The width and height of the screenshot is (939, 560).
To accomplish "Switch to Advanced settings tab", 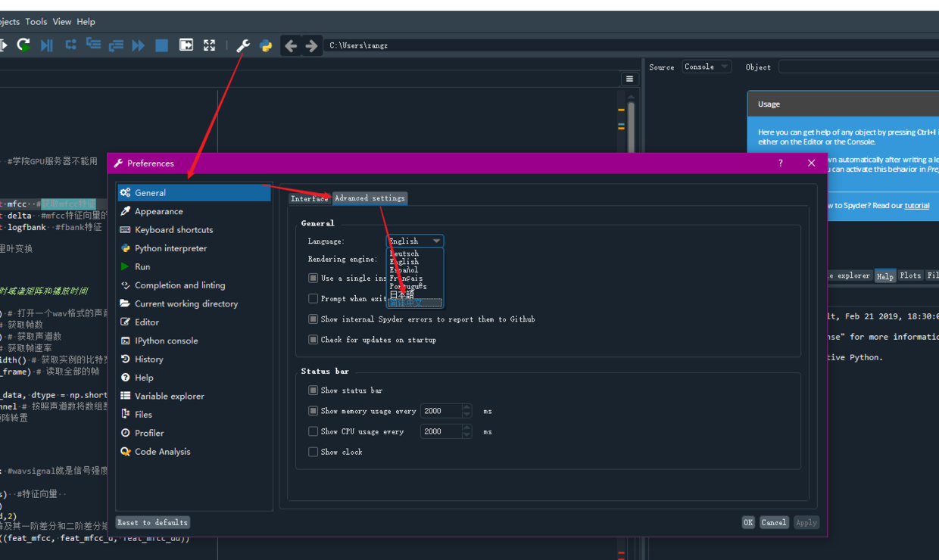I will point(370,198).
